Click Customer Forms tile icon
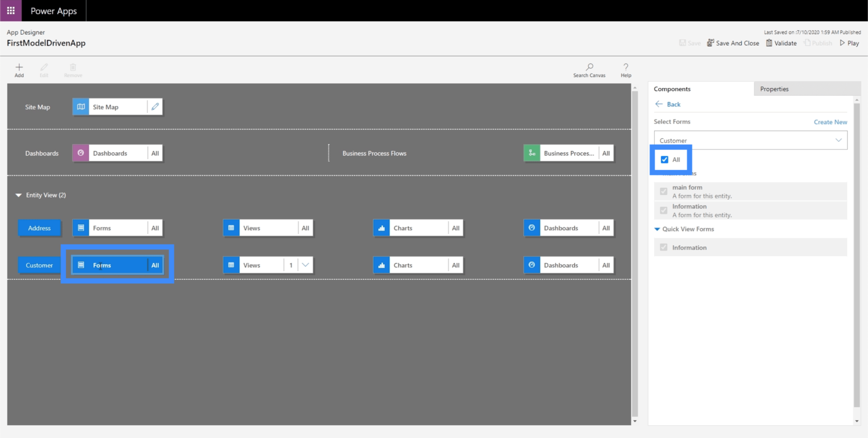The image size is (868, 438). (81, 265)
